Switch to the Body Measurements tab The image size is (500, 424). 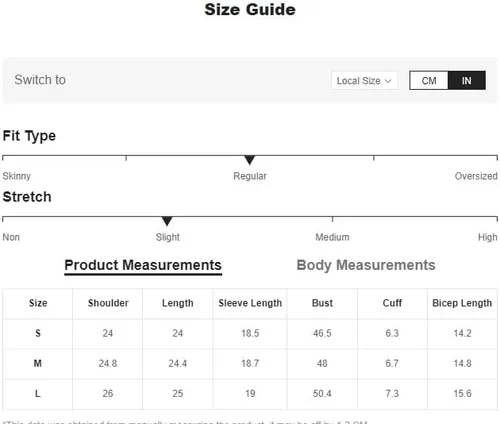click(366, 265)
